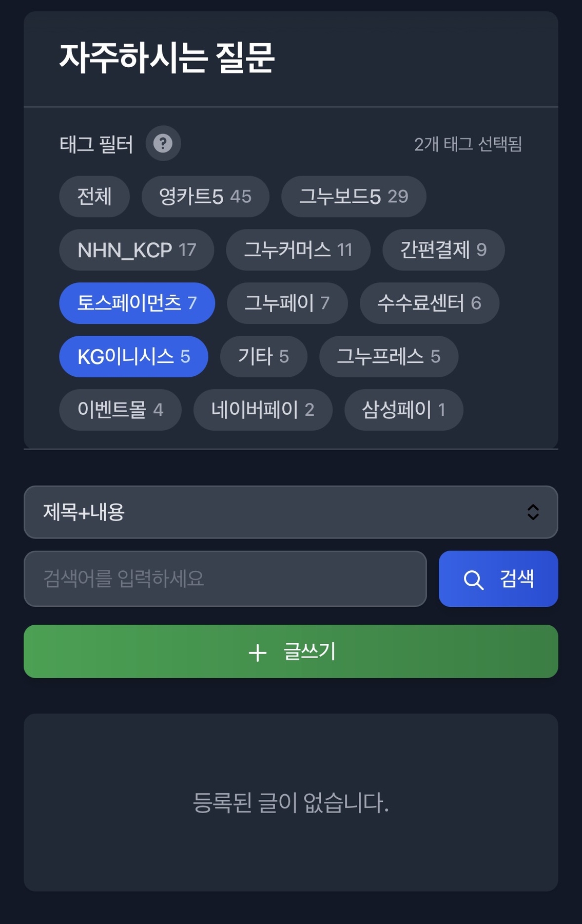
Task: Filter by the 그누보드5 tag
Action: (x=353, y=197)
